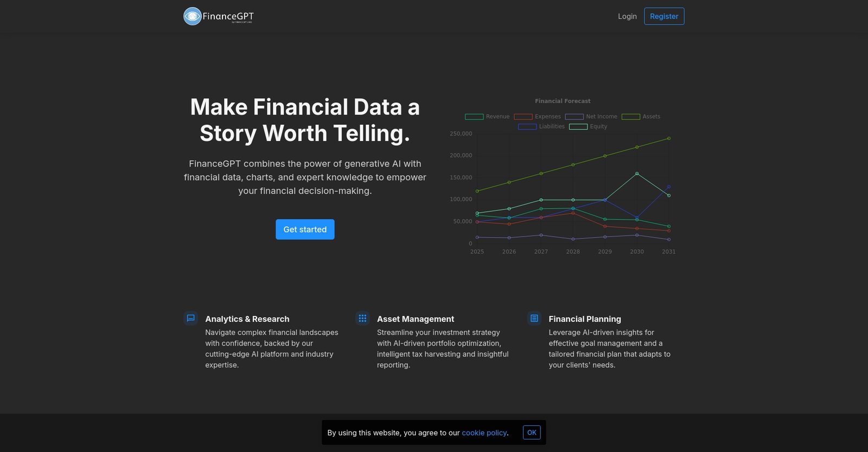Click the Asset Management grid icon
The width and height of the screenshot is (868, 452).
coord(362,318)
